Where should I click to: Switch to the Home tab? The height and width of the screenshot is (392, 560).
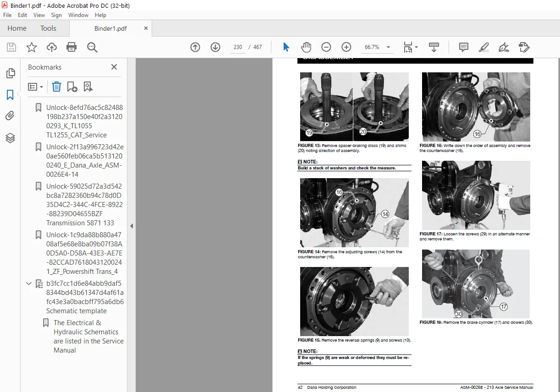click(17, 28)
